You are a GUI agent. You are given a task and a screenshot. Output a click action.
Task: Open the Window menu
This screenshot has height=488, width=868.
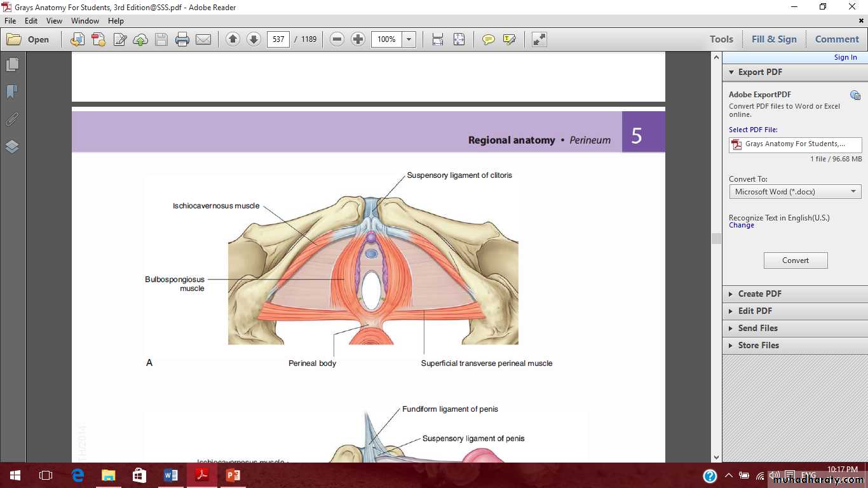click(x=85, y=21)
